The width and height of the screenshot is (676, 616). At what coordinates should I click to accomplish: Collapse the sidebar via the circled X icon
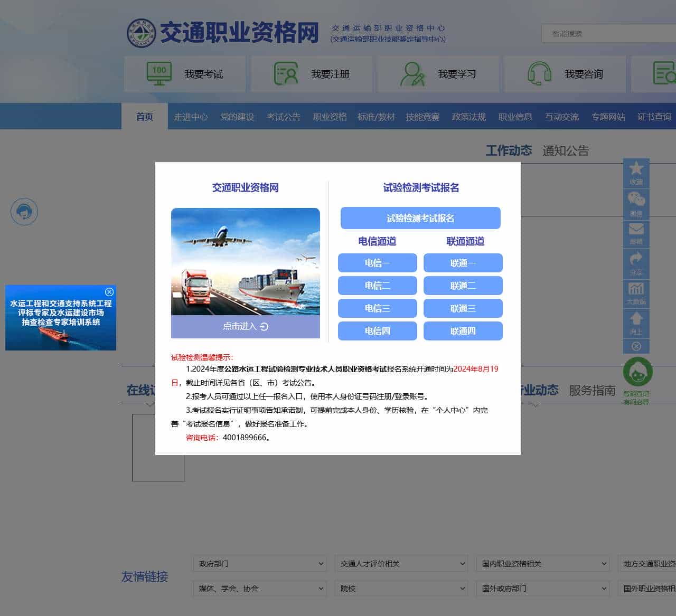pyautogui.click(x=636, y=346)
